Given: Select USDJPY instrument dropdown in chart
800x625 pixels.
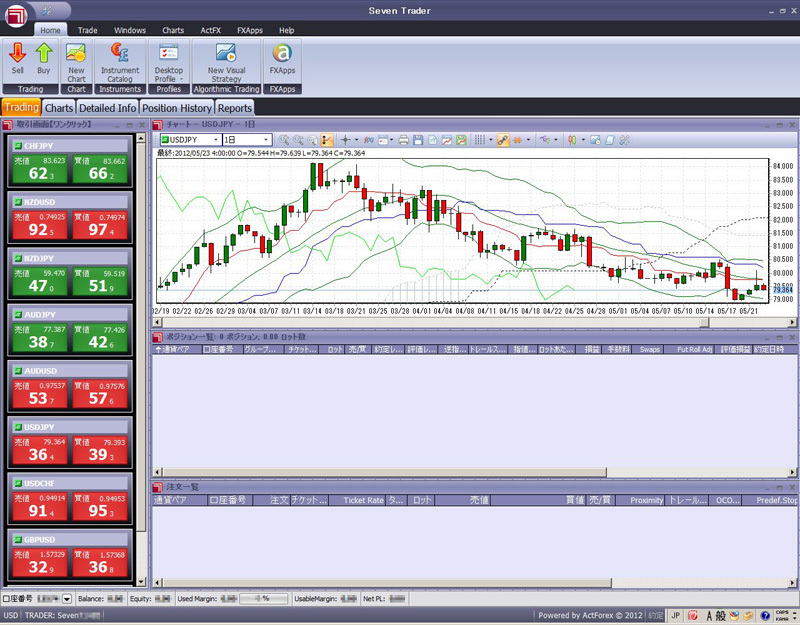Looking at the screenshot, I should 190,140.
